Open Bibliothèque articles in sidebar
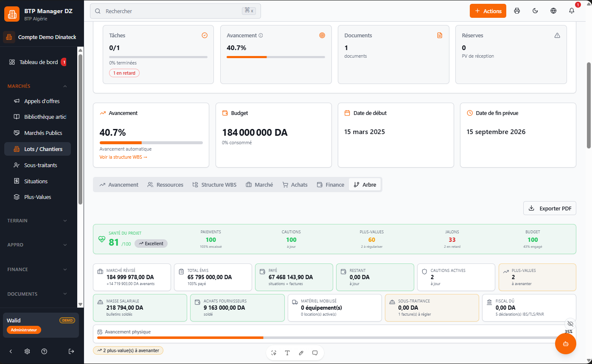 37,117
